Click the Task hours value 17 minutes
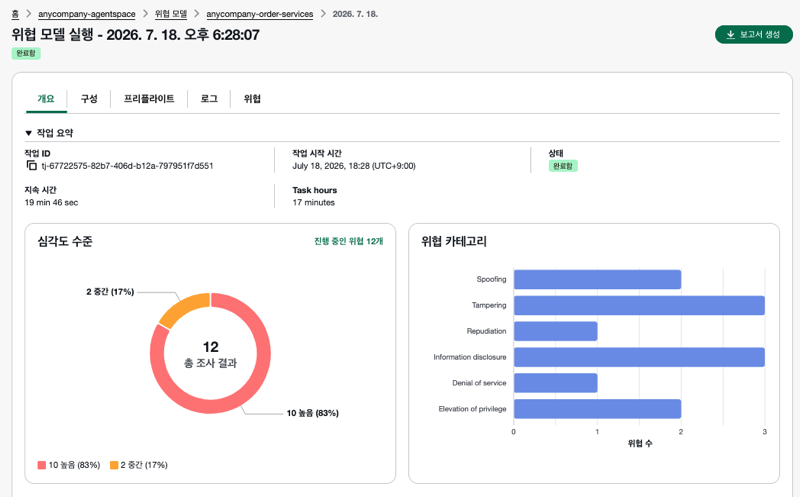800x497 pixels. point(314,203)
